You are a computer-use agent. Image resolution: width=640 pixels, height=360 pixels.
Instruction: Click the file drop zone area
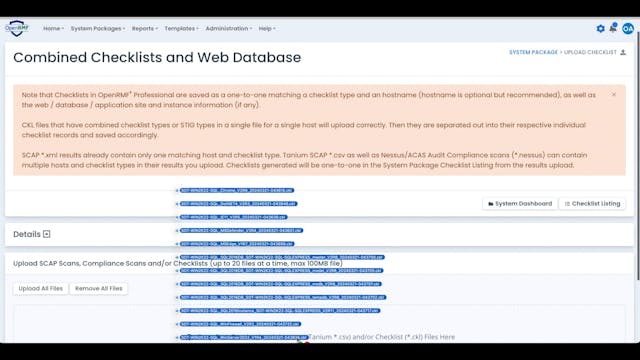(x=319, y=323)
